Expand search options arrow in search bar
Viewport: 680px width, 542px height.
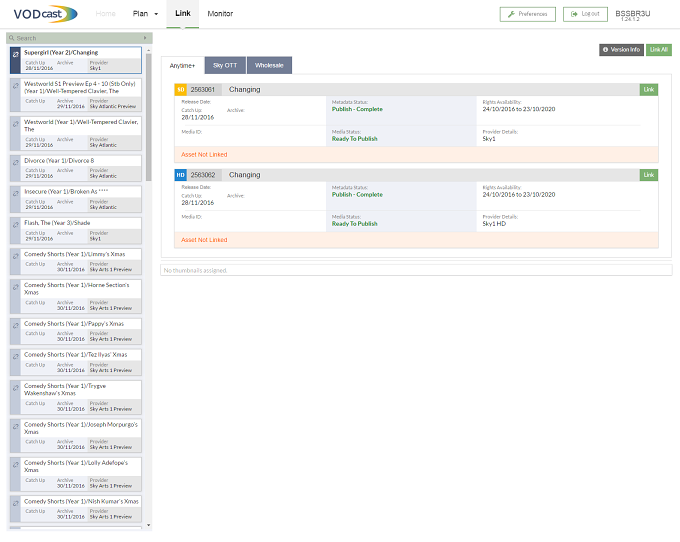(x=145, y=38)
